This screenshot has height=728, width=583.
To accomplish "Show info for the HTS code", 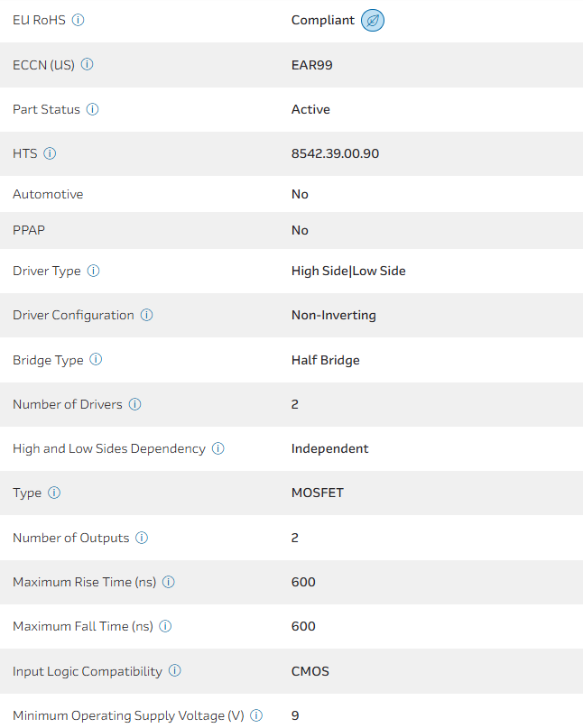I will 50,153.
